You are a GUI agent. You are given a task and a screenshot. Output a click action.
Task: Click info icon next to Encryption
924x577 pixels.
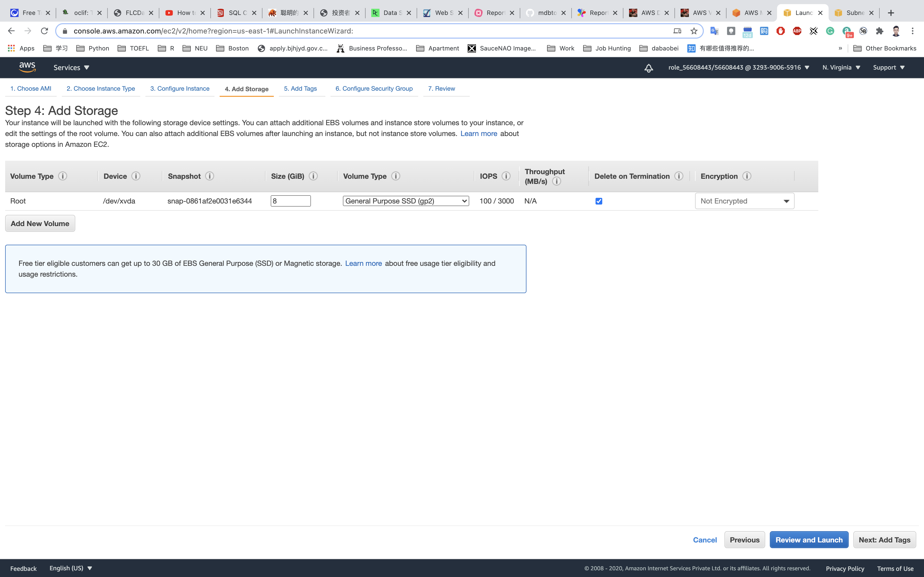[x=747, y=176]
